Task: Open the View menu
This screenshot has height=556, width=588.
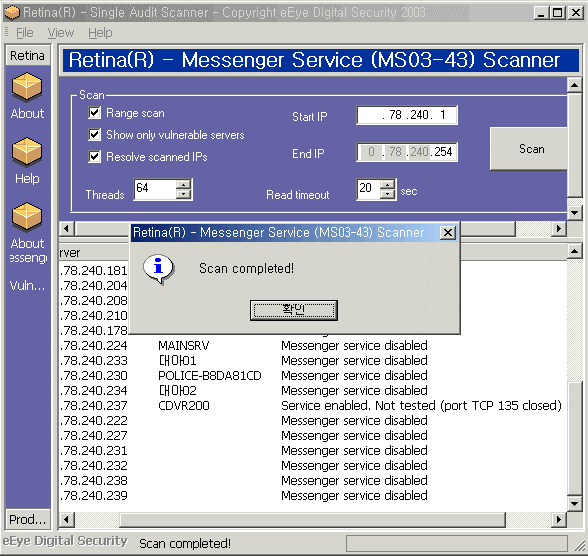Action: click(61, 33)
